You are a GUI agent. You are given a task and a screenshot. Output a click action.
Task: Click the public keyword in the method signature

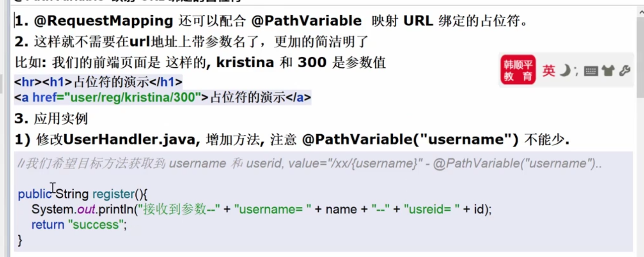(x=35, y=194)
